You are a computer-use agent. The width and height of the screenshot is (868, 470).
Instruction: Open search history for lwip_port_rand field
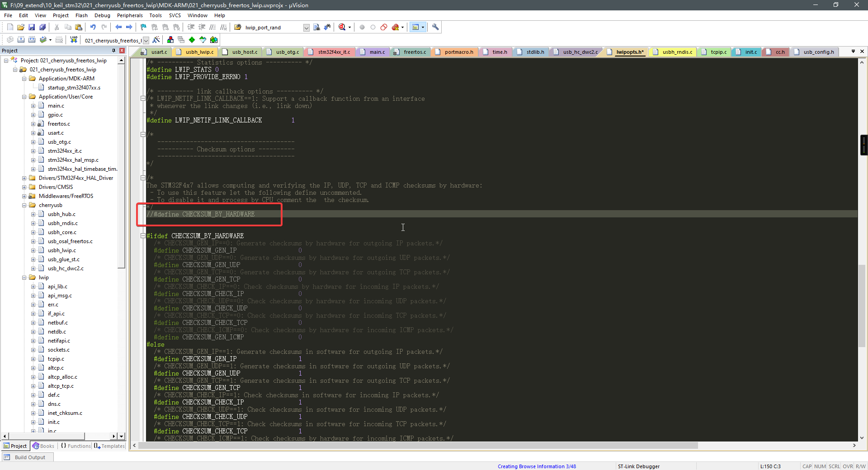[307, 27]
